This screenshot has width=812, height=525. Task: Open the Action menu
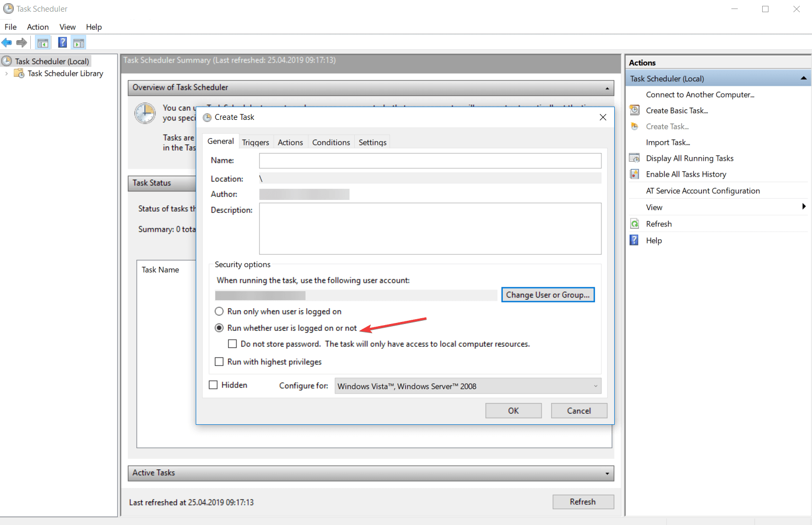(37, 27)
